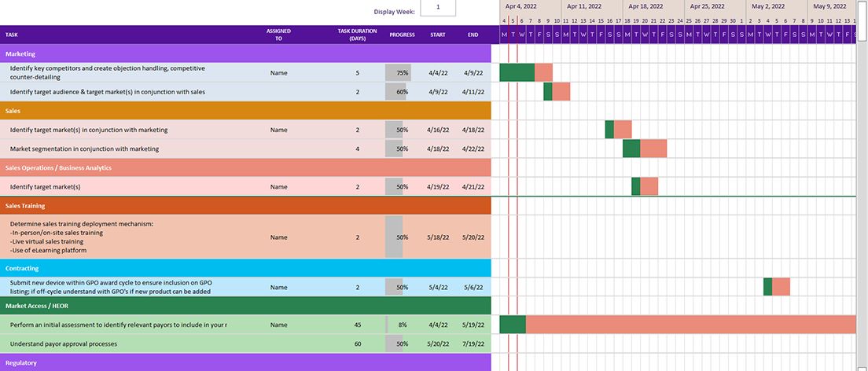868x371 pixels.
Task: Click end date 5/20/22 in Sales Training
Action: (473, 237)
